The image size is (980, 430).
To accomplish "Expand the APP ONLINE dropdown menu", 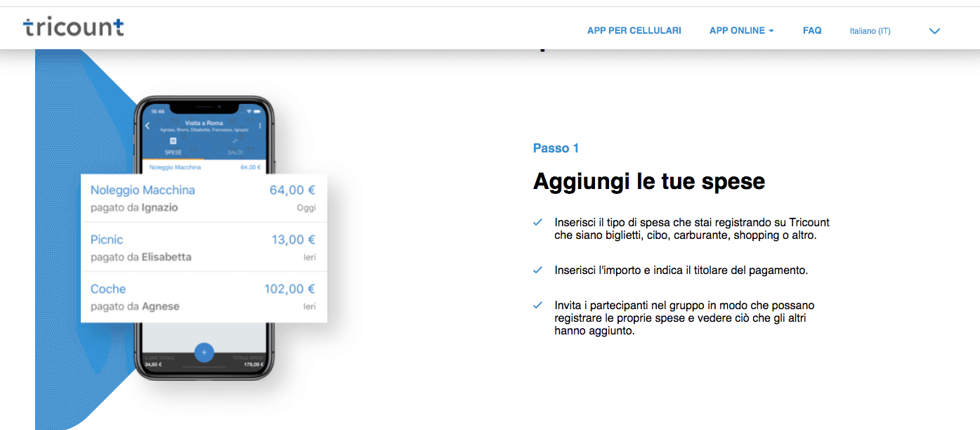I will [742, 31].
